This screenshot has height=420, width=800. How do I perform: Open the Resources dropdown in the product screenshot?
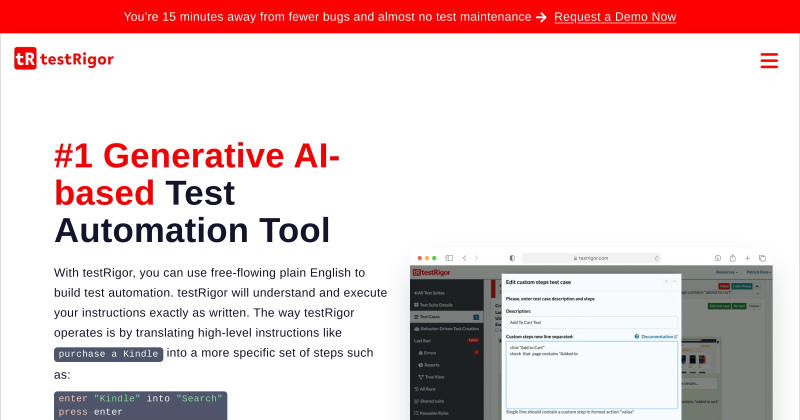727,273
